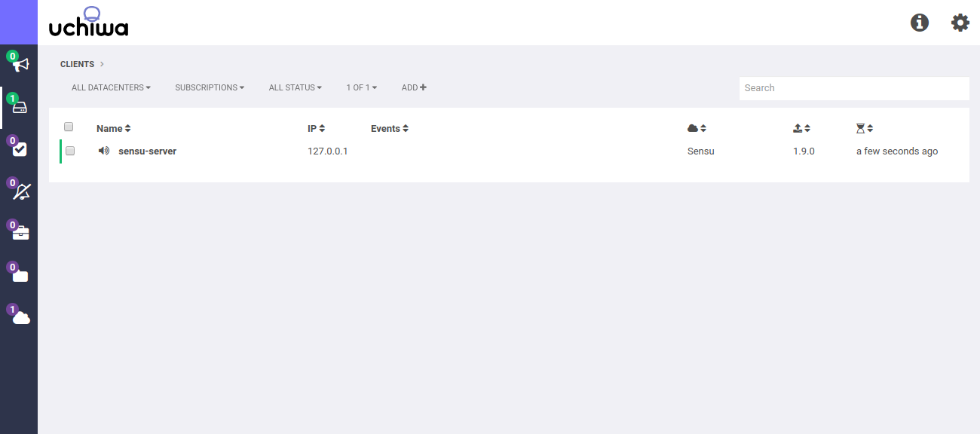The image size is (980, 434).
Task: Click the plus icon next to ADD
Action: (424, 87)
